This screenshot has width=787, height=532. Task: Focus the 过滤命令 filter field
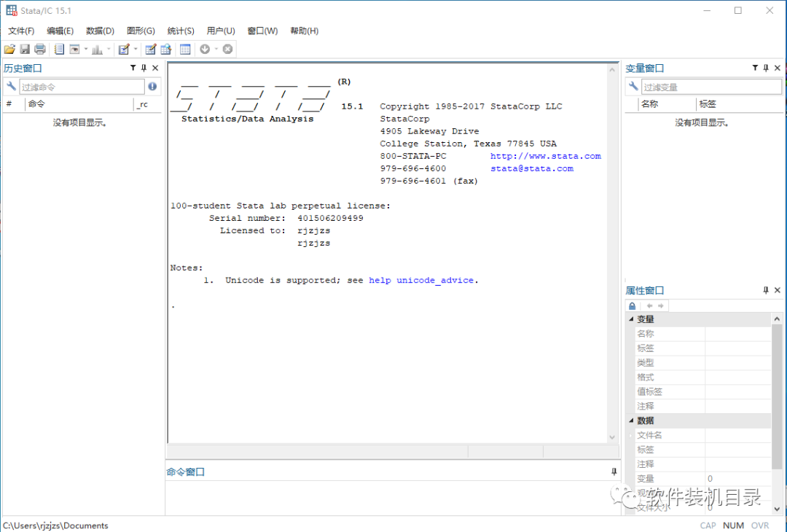click(82, 87)
